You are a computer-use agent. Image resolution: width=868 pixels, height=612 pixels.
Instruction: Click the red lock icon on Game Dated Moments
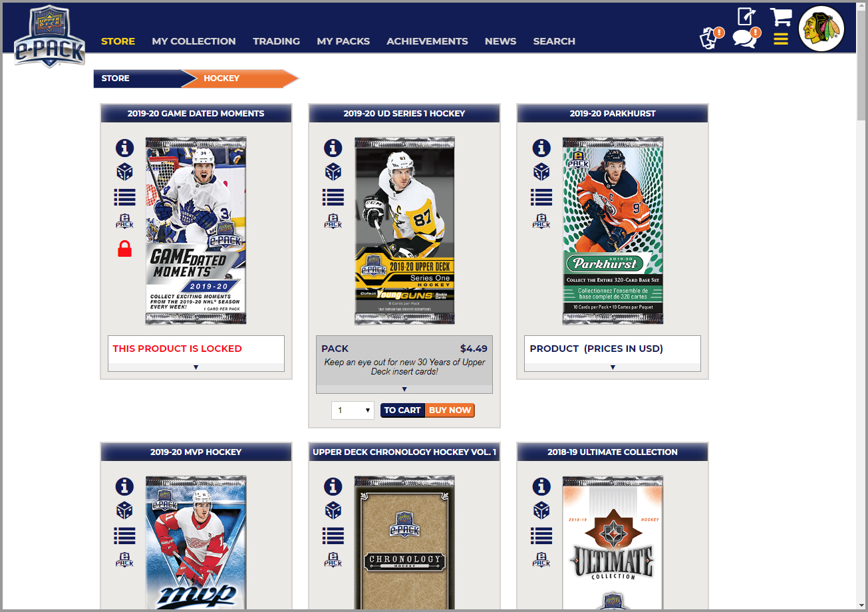(124, 248)
